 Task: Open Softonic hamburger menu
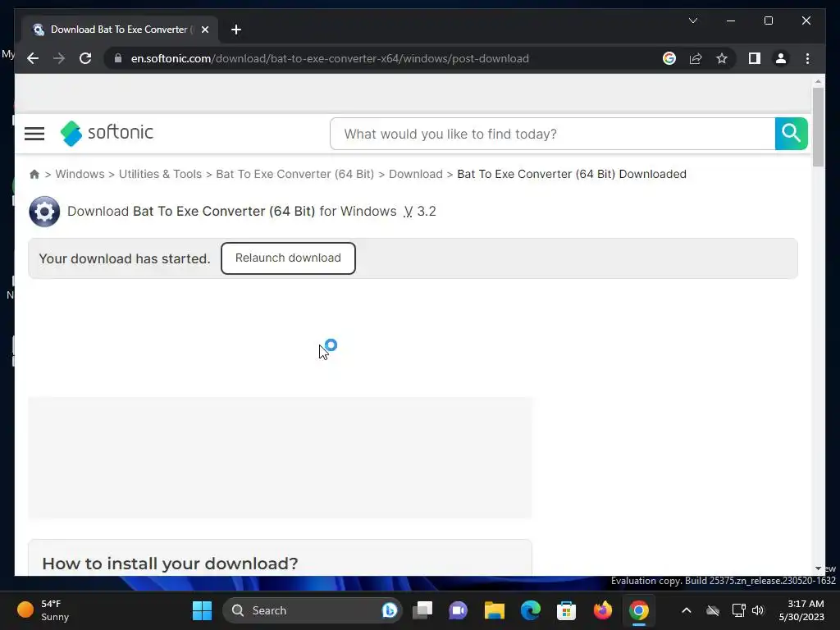point(34,134)
